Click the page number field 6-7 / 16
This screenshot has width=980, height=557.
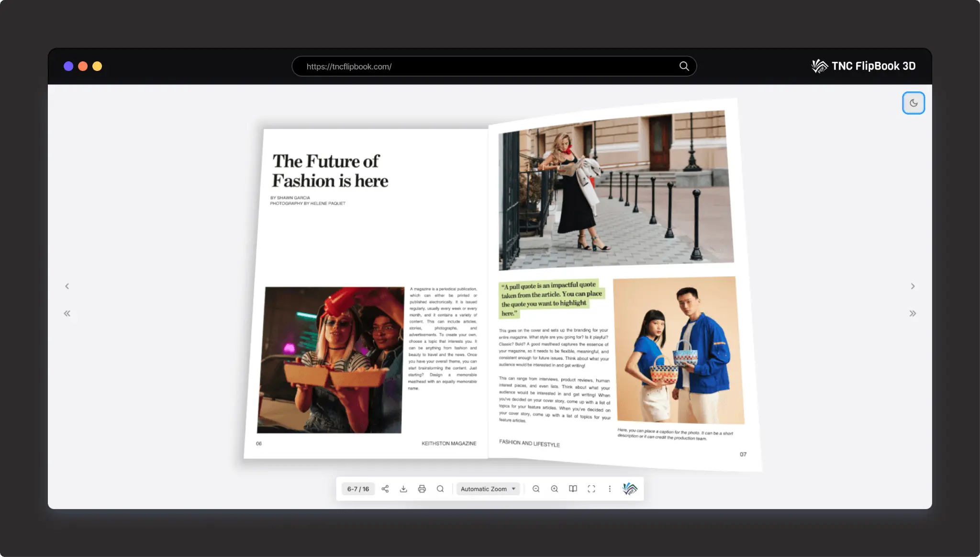pyautogui.click(x=358, y=489)
